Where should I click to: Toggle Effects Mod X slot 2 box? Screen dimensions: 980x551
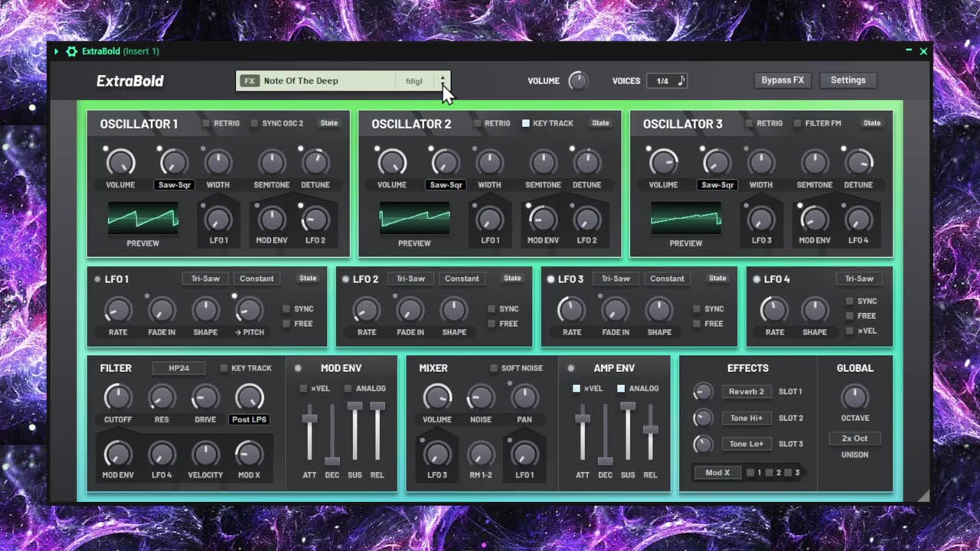pos(769,473)
